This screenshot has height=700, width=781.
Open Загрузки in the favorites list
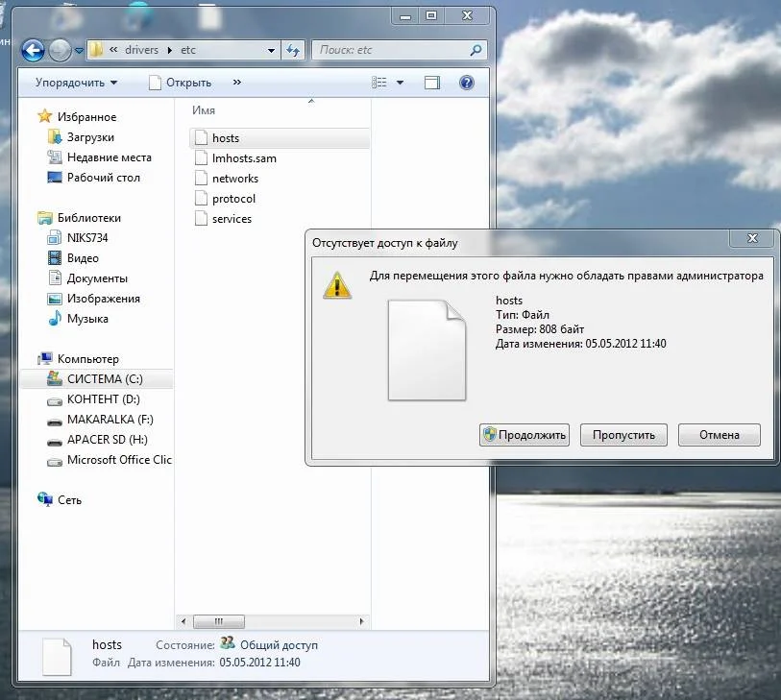click(90, 137)
